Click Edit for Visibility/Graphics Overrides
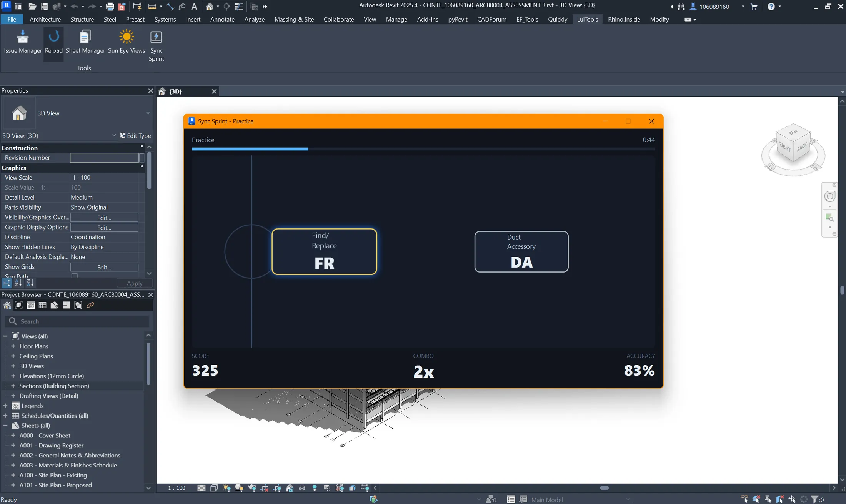The height and width of the screenshot is (504, 846). coord(104,217)
